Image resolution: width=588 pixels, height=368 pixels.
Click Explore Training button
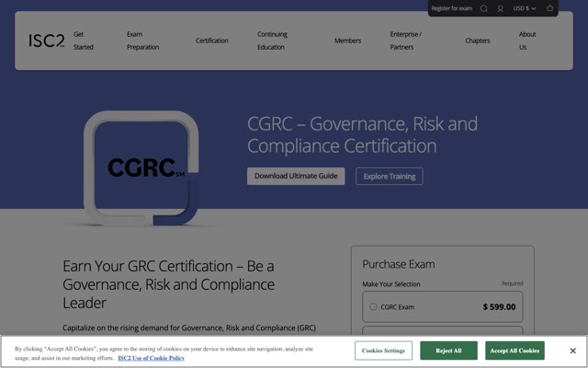(390, 176)
